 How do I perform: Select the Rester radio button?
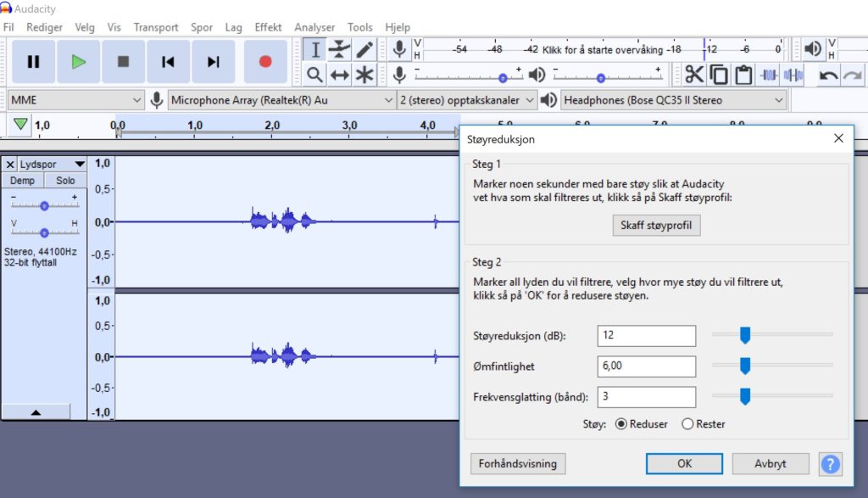[687, 424]
